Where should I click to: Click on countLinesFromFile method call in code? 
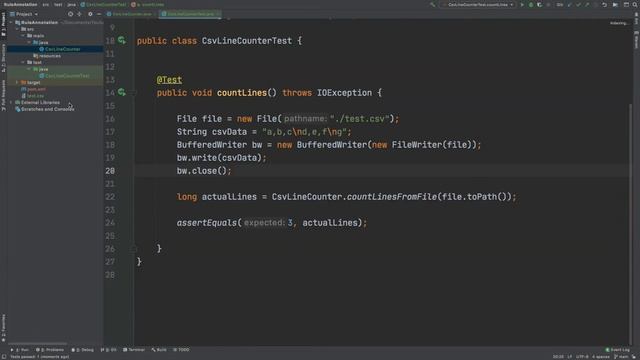[x=391, y=197]
